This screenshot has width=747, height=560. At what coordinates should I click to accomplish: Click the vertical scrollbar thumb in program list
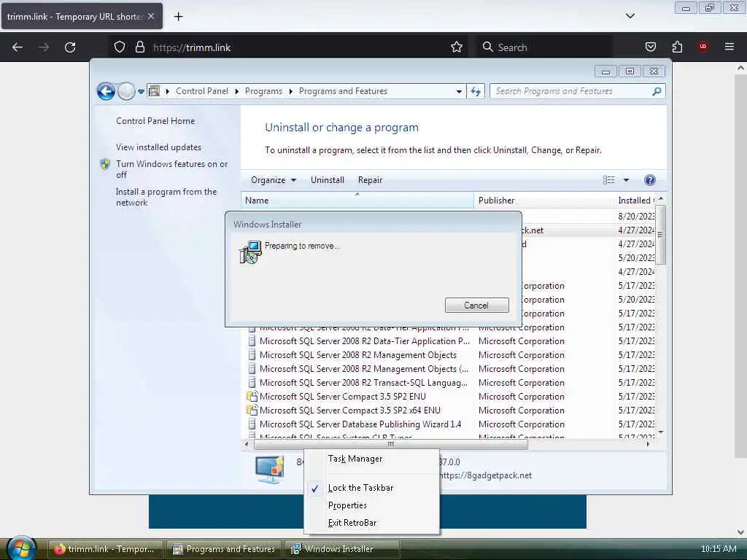pyautogui.click(x=660, y=234)
